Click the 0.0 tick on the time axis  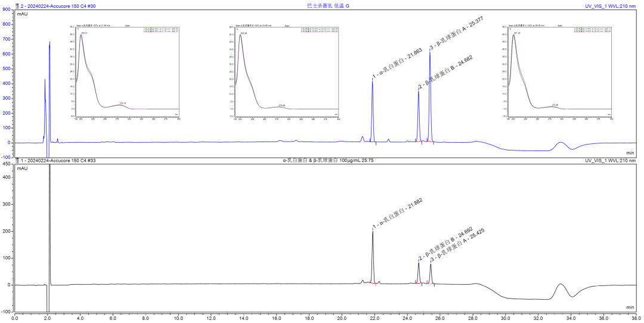click(15, 318)
